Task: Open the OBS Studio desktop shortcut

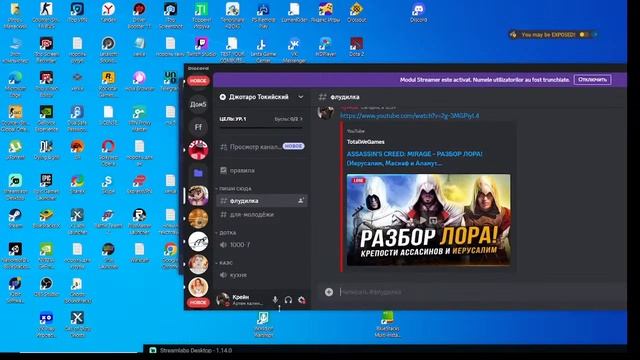Action: [x=46, y=287]
